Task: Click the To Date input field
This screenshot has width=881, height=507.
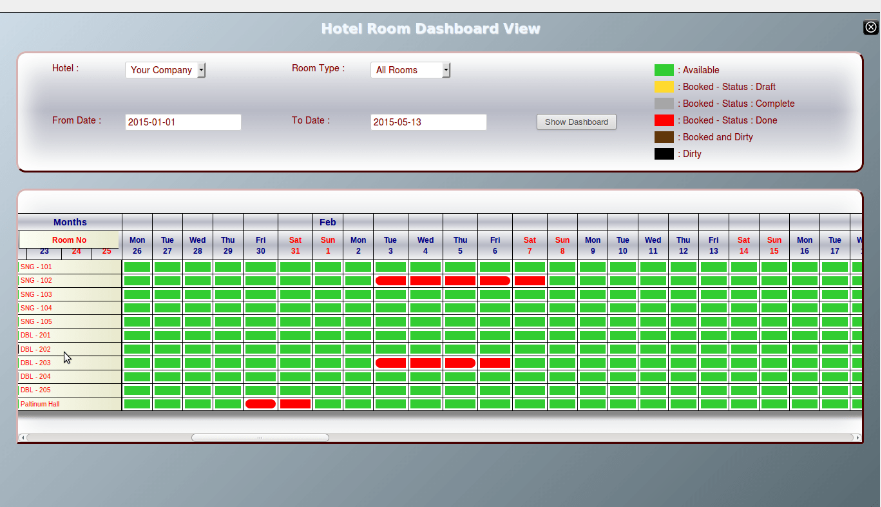Action: click(x=428, y=122)
